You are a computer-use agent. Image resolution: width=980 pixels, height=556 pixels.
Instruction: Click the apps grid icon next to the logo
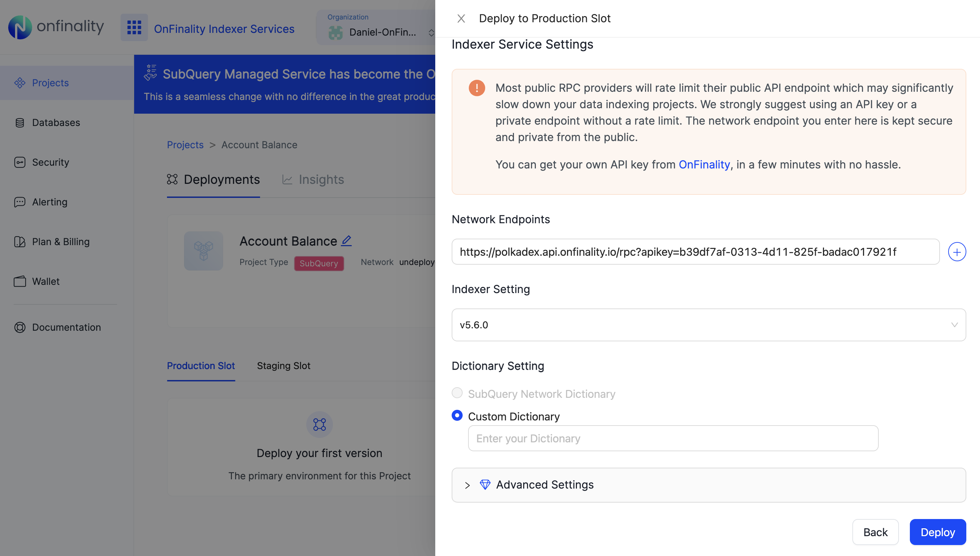[134, 27]
